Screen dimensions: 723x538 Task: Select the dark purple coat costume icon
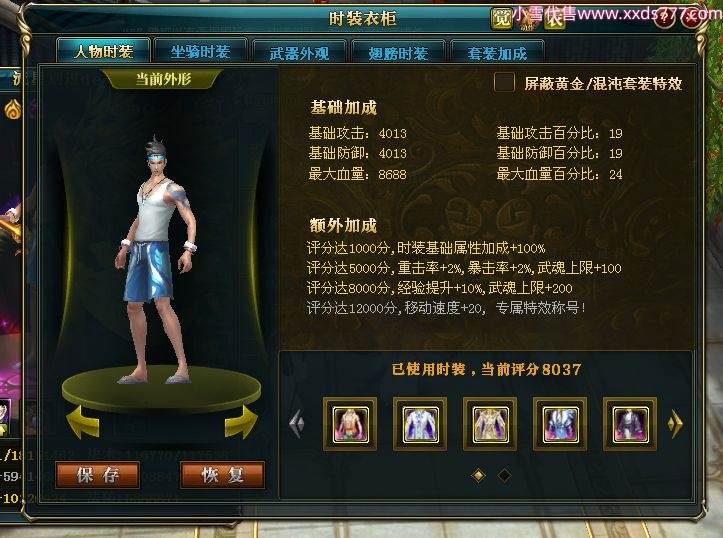630,424
